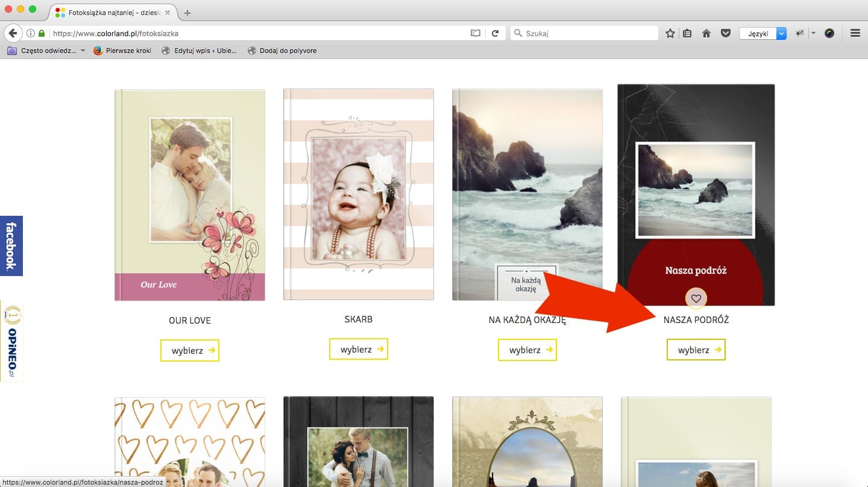The height and width of the screenshot is (487, 868).
Task: Select the Our Love photobook cover
Action: pos(190,195)
